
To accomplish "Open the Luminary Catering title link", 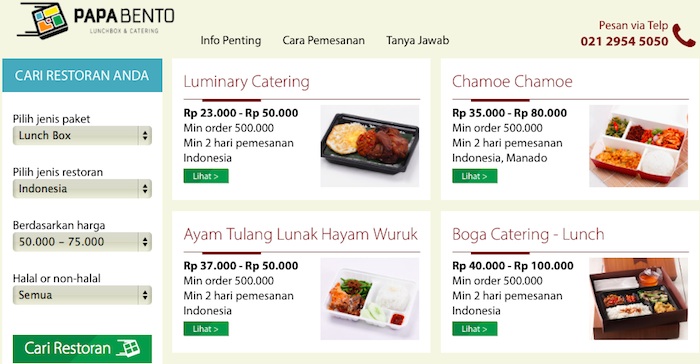I will (x=246, y=82).
